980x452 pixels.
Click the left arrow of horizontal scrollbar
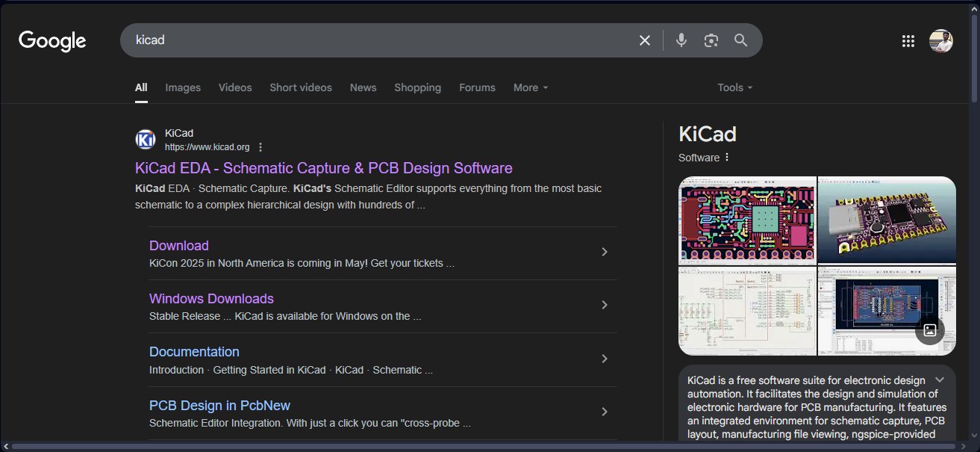(x=5, y=447)
